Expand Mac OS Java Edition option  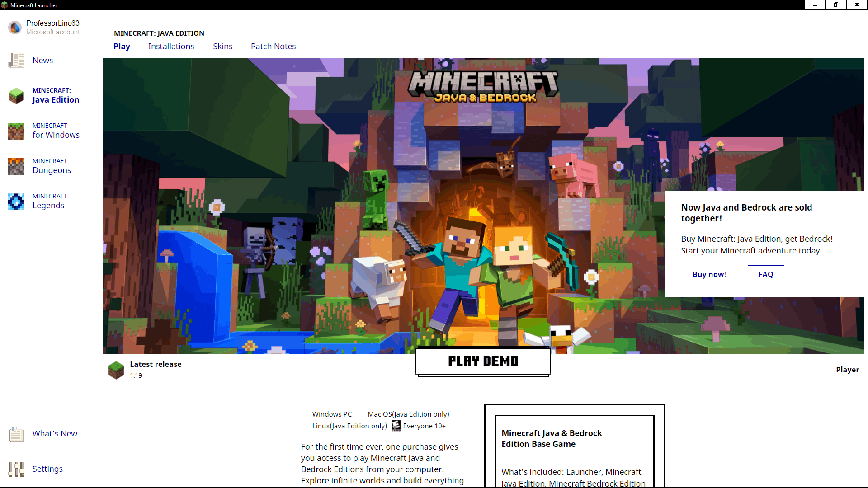(408, 414)
